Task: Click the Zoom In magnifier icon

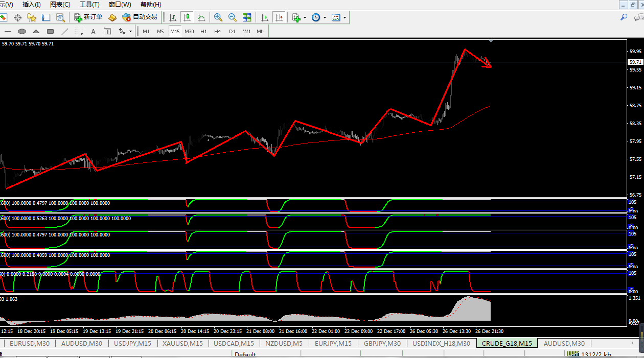Action: tap(218, 17)
